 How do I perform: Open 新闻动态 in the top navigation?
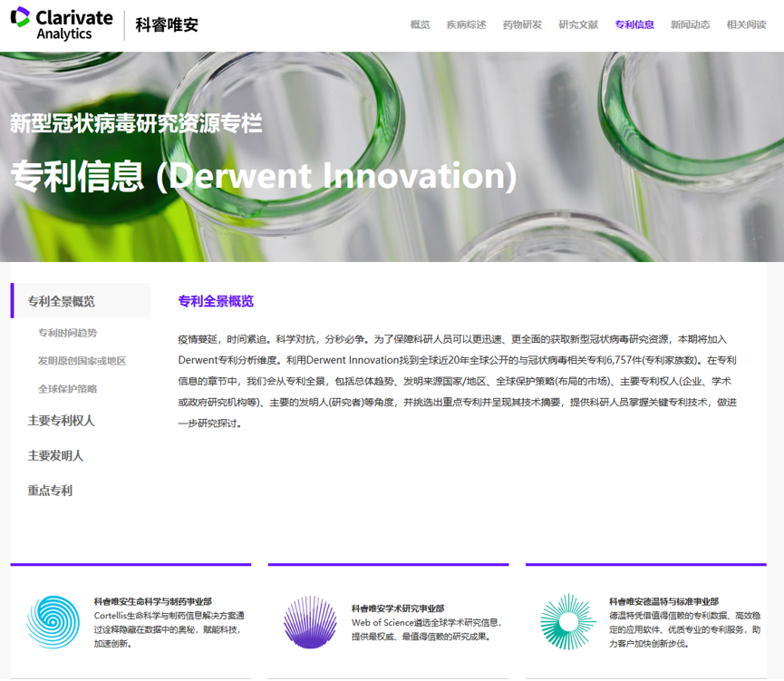point(691,24)
